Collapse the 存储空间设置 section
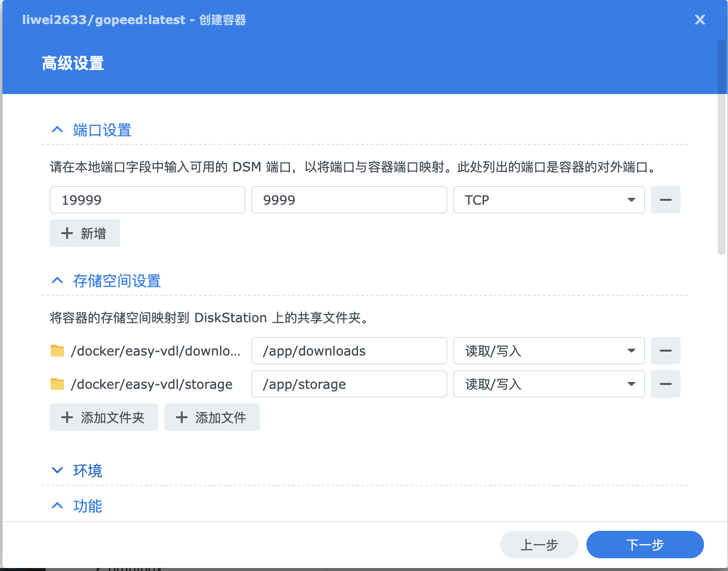The image size is (728, 571). [x=57, y=281]
